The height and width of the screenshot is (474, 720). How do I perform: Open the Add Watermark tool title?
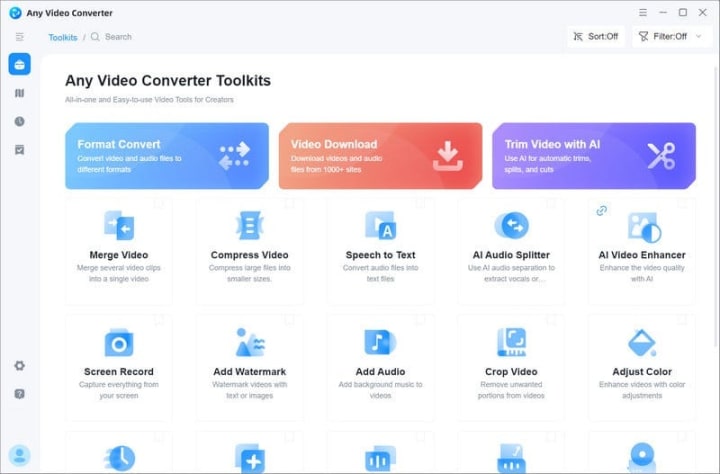(250, 372)
